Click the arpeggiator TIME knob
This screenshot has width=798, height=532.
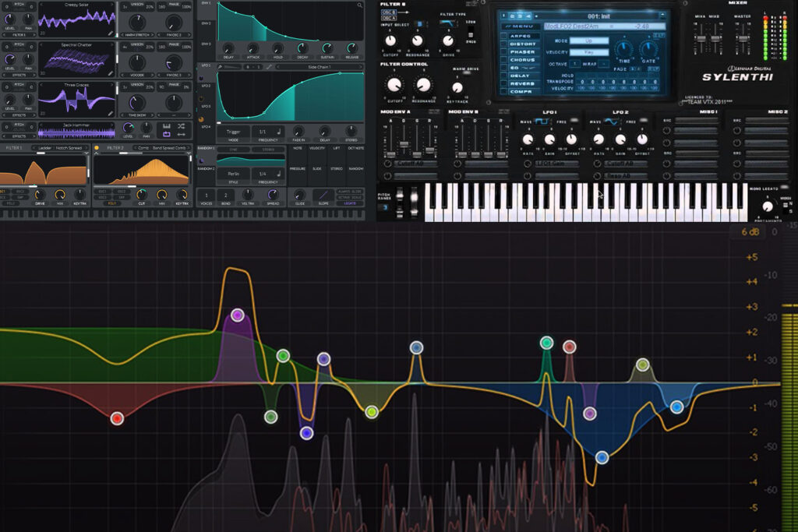click(x=624, y=49)
